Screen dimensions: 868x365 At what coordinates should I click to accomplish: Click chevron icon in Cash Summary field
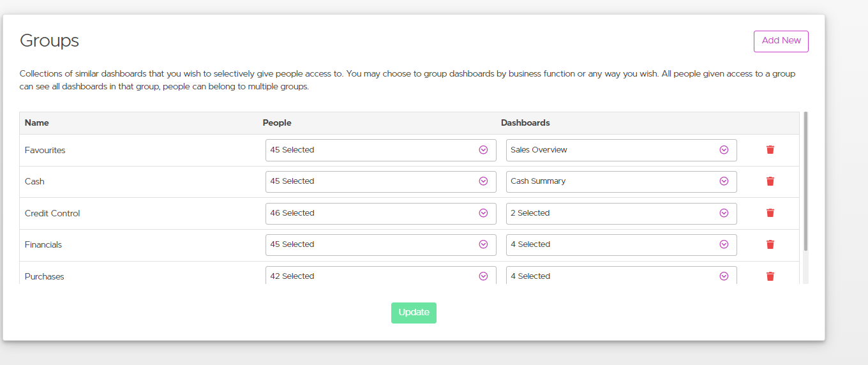coord(724,181)
